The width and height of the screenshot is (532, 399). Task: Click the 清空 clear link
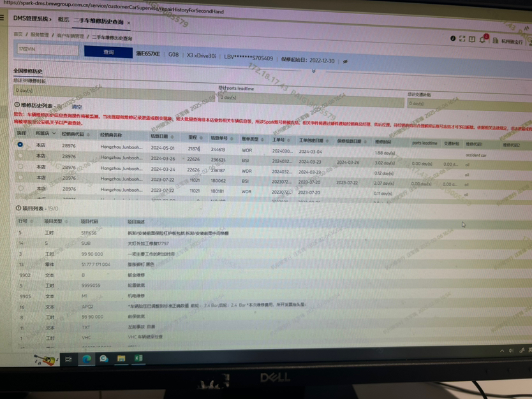77,107
